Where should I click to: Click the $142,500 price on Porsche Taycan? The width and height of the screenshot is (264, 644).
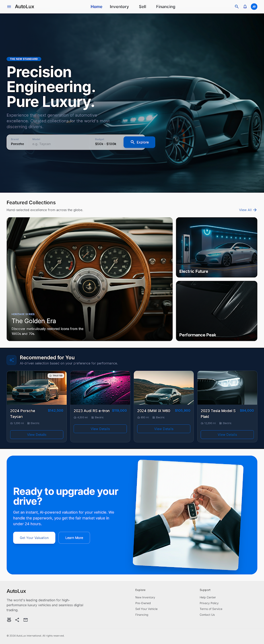tap(56, 411)
